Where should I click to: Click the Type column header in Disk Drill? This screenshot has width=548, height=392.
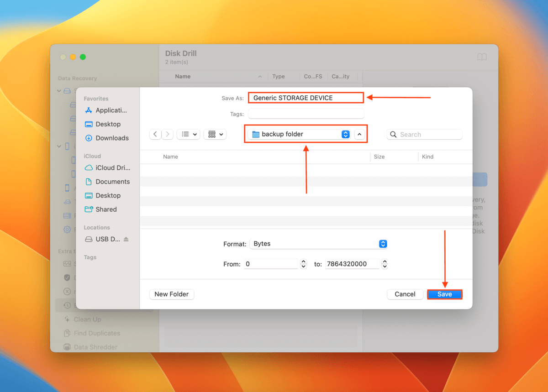point(278,77)
